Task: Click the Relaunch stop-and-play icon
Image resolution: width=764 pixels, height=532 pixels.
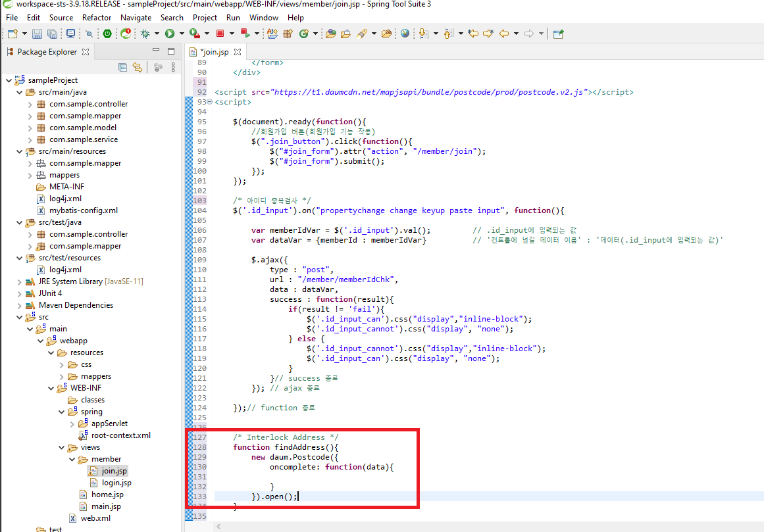Action: [x=245, y=34]
